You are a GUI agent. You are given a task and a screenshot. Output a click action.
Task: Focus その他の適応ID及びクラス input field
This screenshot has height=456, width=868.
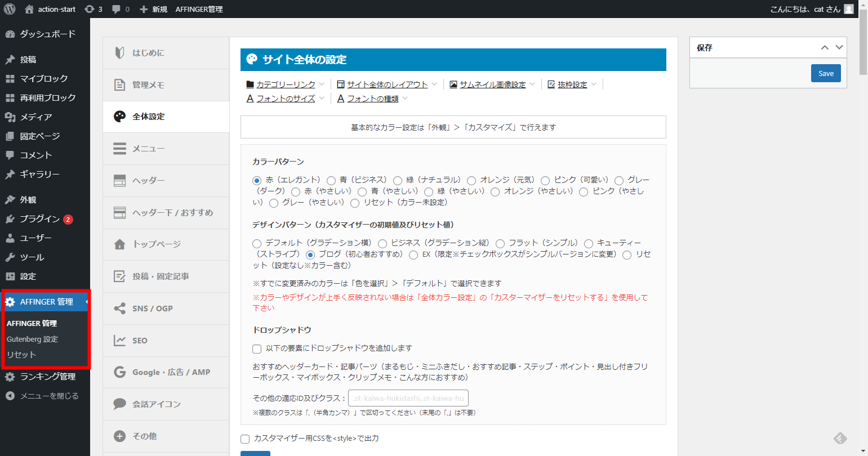408,398
